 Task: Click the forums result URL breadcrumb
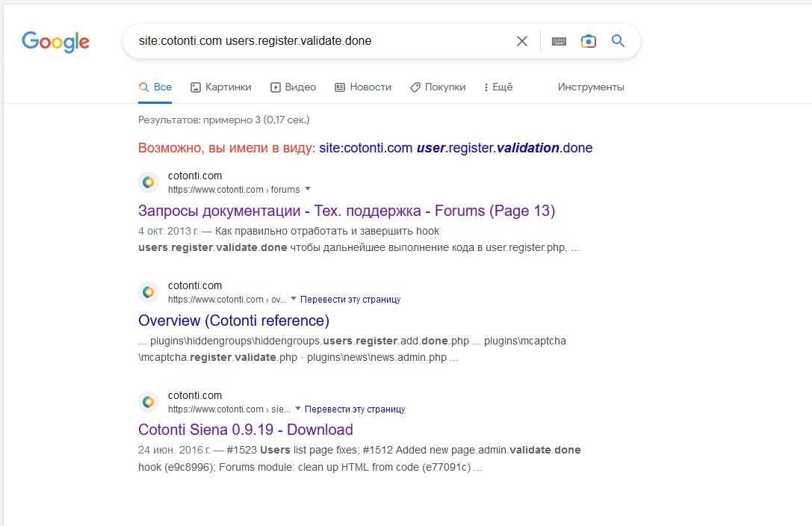pyautogui.click(x=234, y=190)
